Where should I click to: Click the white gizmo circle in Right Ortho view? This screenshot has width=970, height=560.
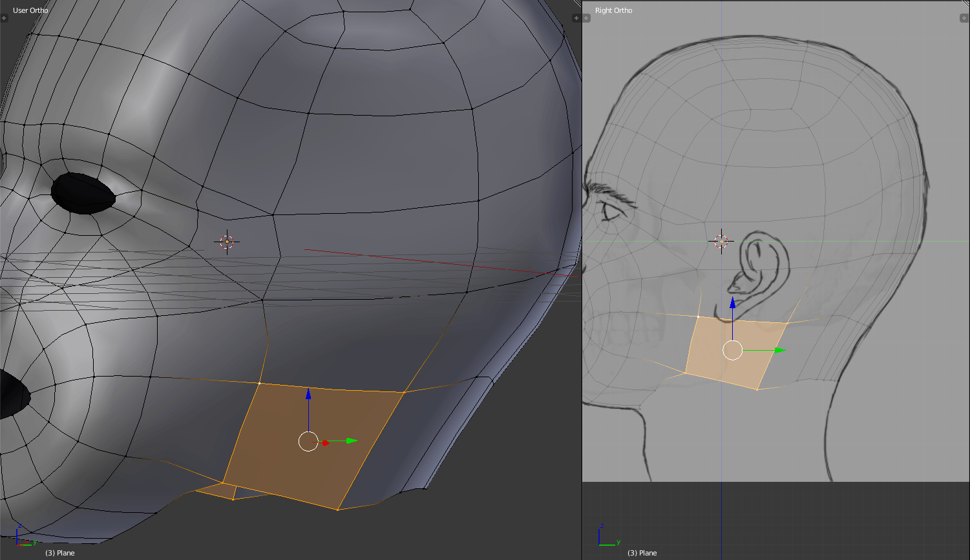pyautogui.click(x=732, y=350)
